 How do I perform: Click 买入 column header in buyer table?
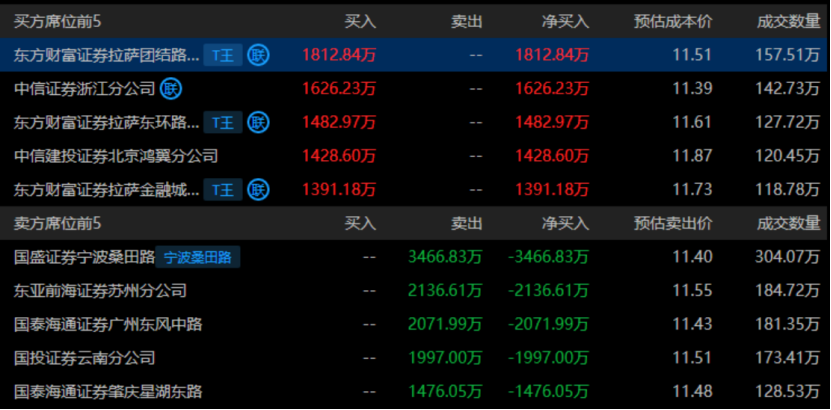pyautogui.click(x=360, y=21)
